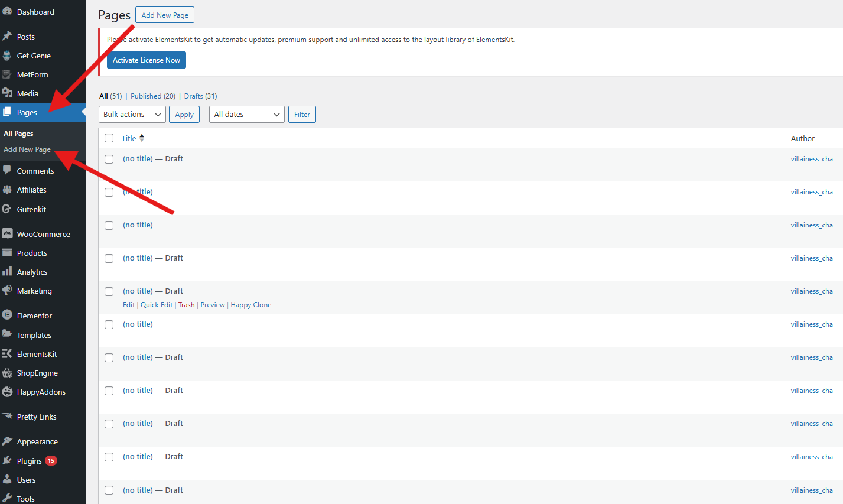This screenshot has width=843, height=504.
Task: Click the Happy Clone link
Action: pyautogui.click(x=251, y=305)
